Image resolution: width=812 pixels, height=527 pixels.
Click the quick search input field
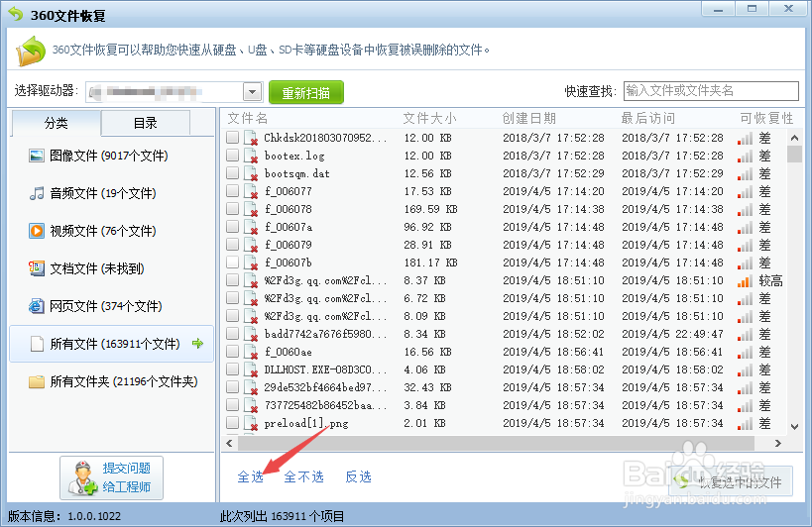pos(711,91)
